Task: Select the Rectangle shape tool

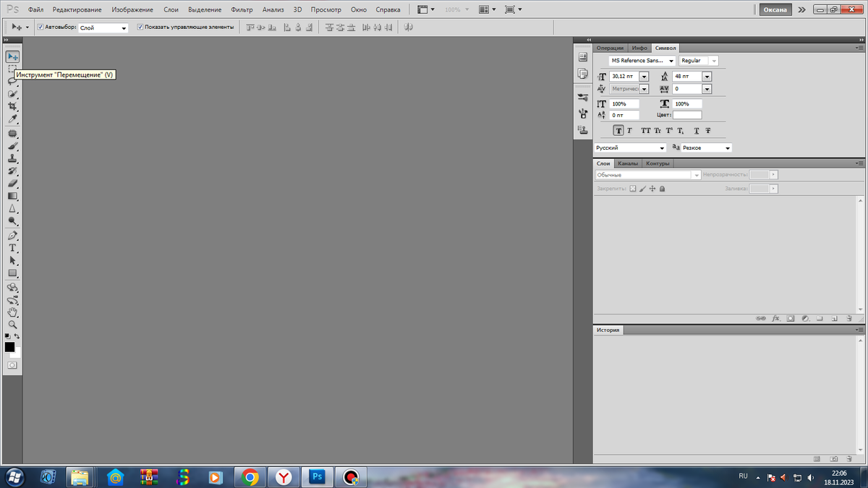Action: pos(12,273)
